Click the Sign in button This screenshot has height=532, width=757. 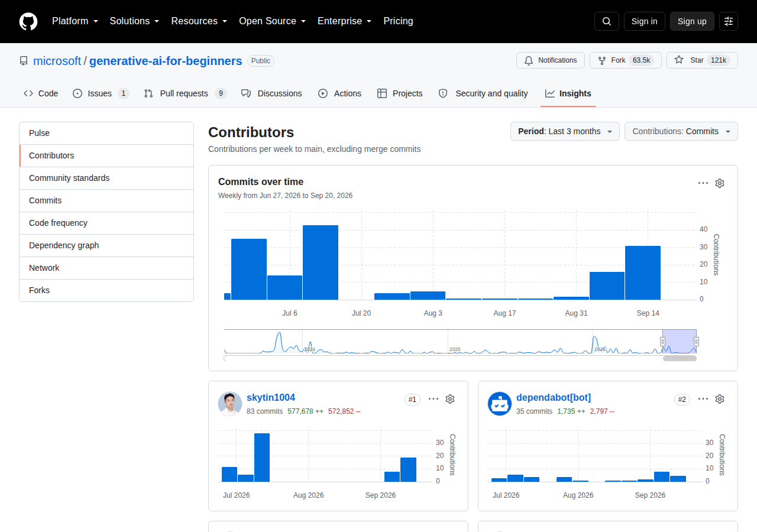pos(645,21)
